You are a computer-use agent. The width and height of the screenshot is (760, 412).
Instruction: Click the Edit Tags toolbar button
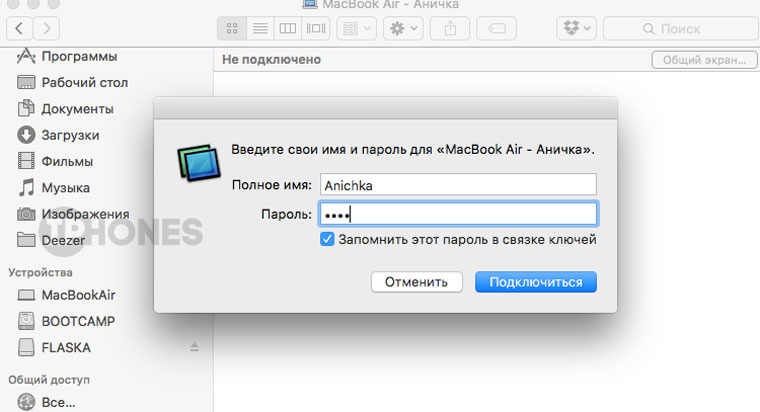pos(496,29)
